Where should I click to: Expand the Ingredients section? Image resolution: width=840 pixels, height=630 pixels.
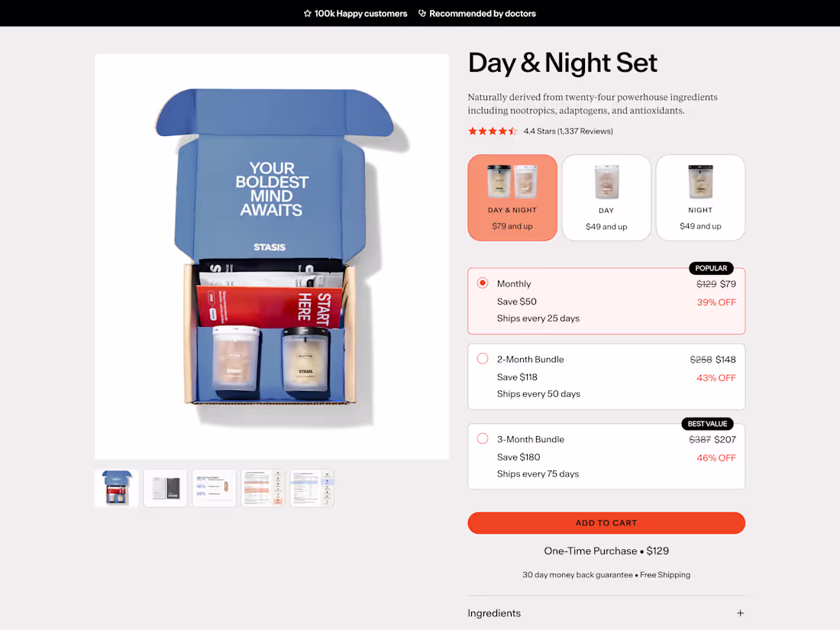point(606,613)
